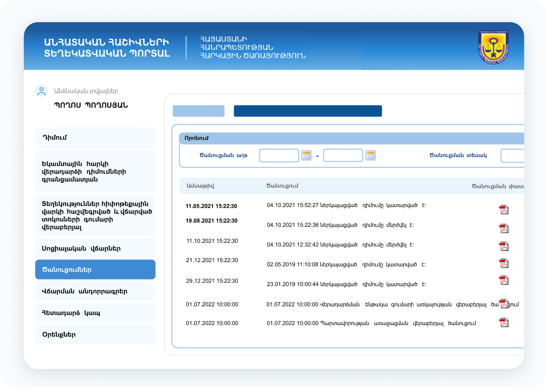Viewport: 546px width, 392px height.
Task: Click the user profile avatar icon
Action: [41, 91]
